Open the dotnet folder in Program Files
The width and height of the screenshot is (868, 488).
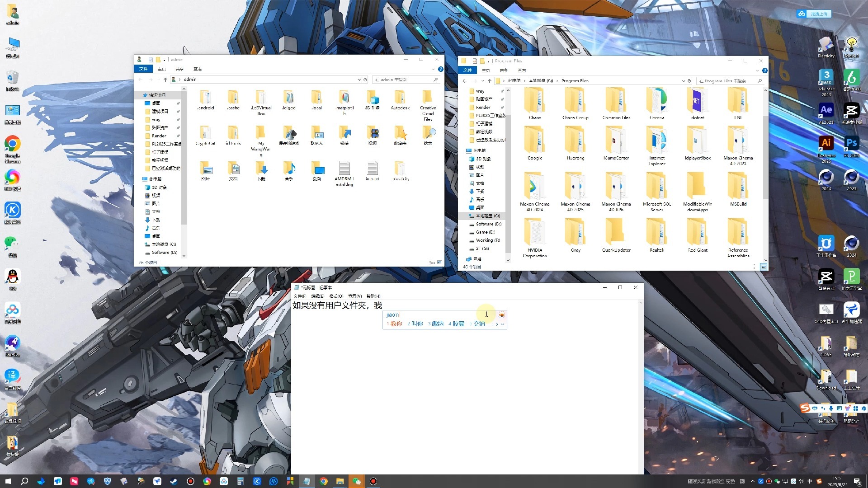698,103
